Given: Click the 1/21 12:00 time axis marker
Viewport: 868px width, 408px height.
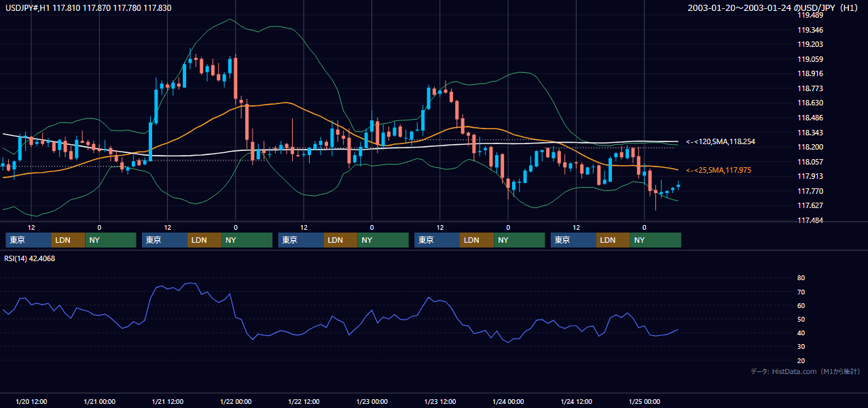Looking at the screenshot, I should (x=167, y=402).
